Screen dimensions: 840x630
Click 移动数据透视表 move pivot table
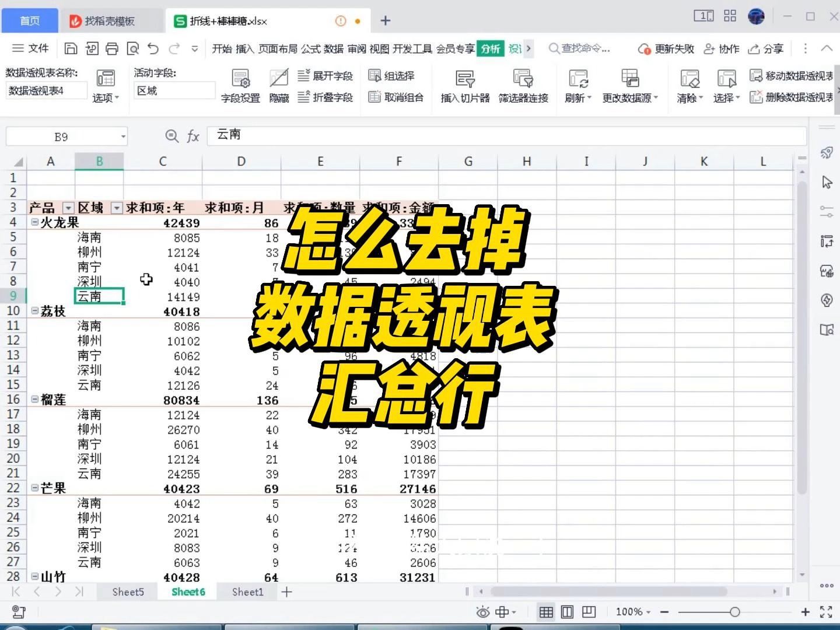(792, 76)
